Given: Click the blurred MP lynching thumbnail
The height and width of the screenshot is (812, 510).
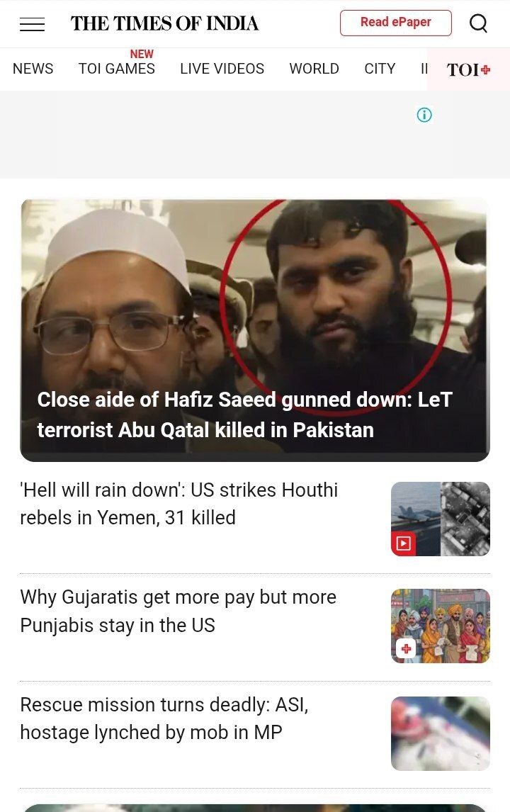Looking at the screenshot, I should 440,733.
